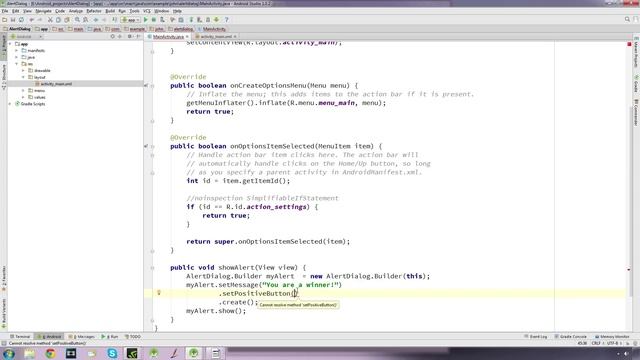
Task: Open the Build menu
Action: pyautogui.click(x=110, y=11)
